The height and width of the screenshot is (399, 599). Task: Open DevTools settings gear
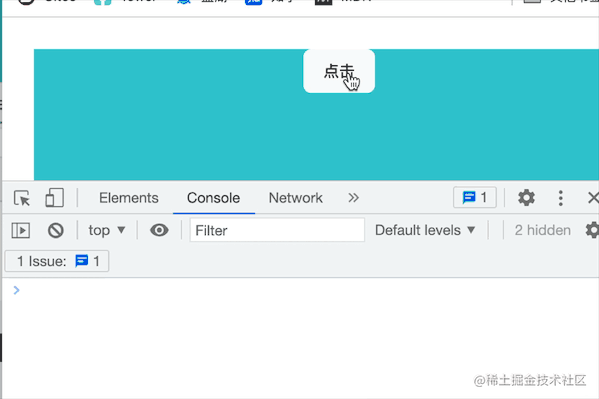click(526, 198)
